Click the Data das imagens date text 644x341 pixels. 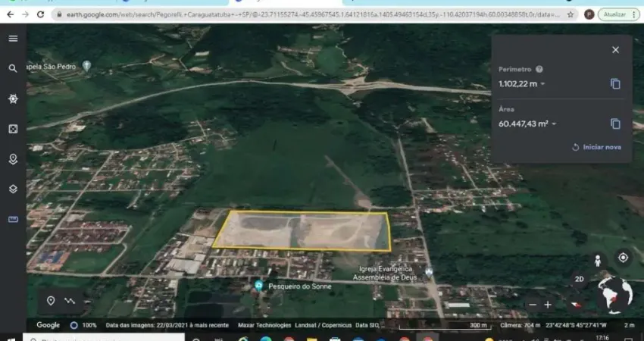167,325
